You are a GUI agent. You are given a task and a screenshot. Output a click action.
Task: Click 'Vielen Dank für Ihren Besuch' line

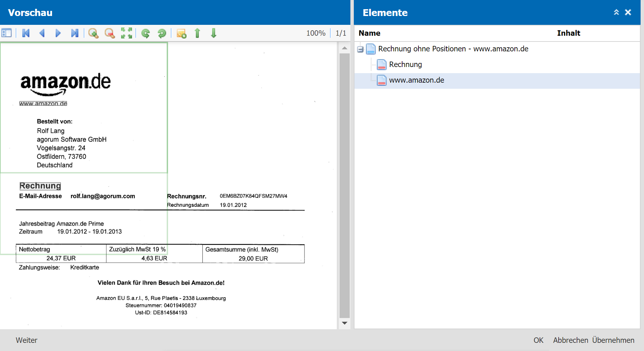[x=161, y=283]
